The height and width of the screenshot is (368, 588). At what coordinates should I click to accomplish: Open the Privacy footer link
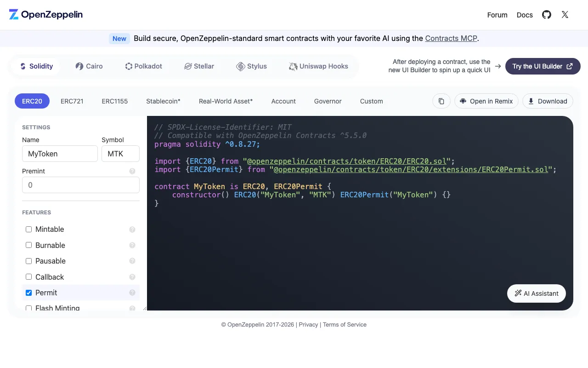[308, 325]
